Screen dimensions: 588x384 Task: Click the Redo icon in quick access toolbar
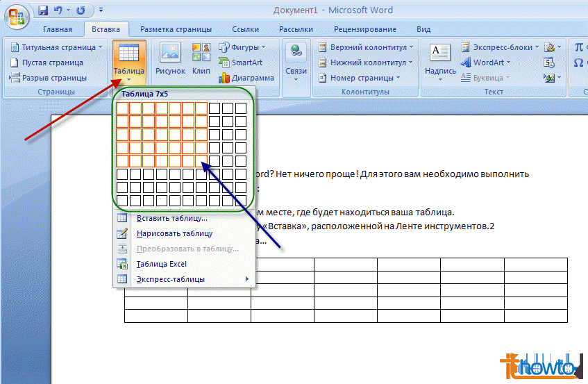(x=82, y=10)
